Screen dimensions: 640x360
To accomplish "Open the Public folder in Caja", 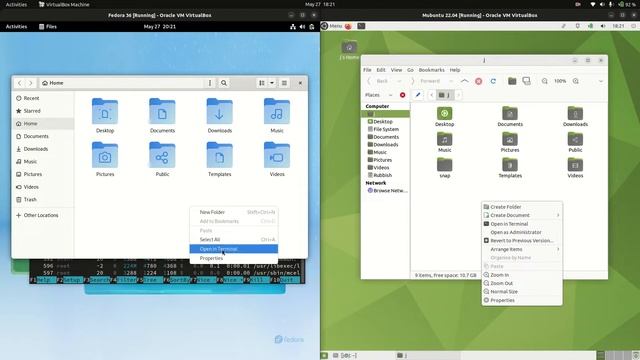I will click(x=575, y=142).
